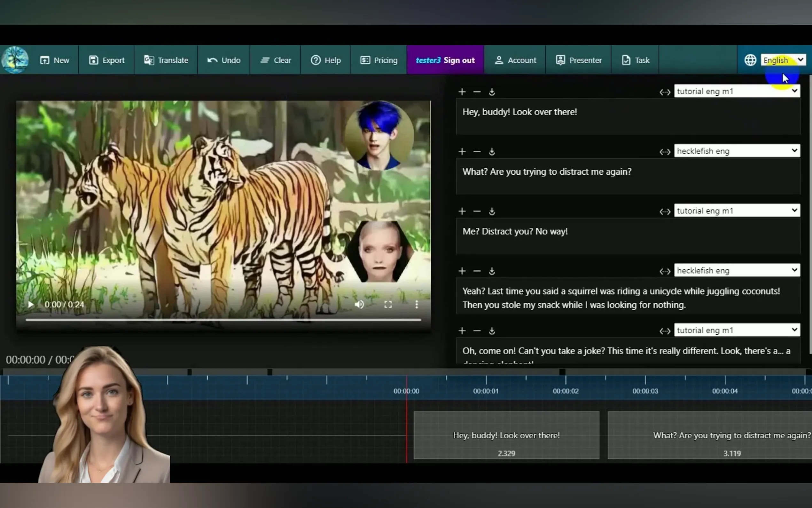
Task: Click the tester3 Sign out button
Action: pos(445,60)
